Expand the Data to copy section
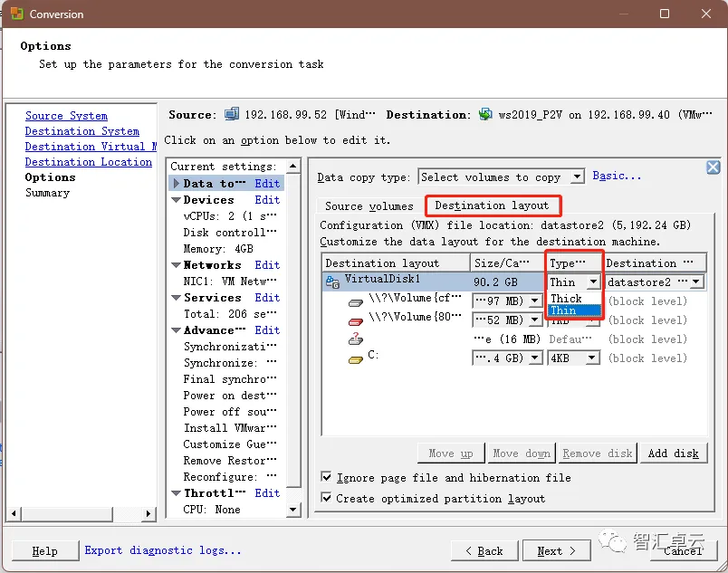Image resolution: width=728 pixels, height=573 pixels. (177, 183)
